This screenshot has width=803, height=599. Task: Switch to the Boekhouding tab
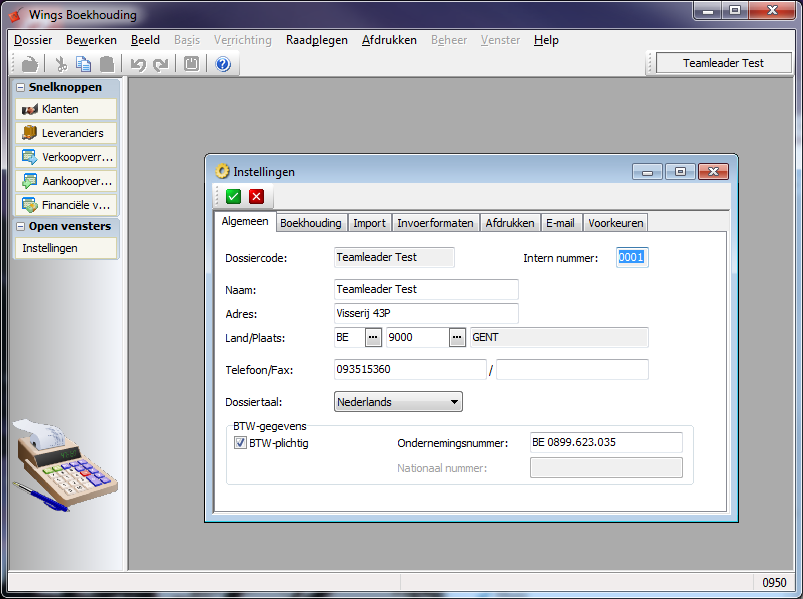tap(311, 223)
